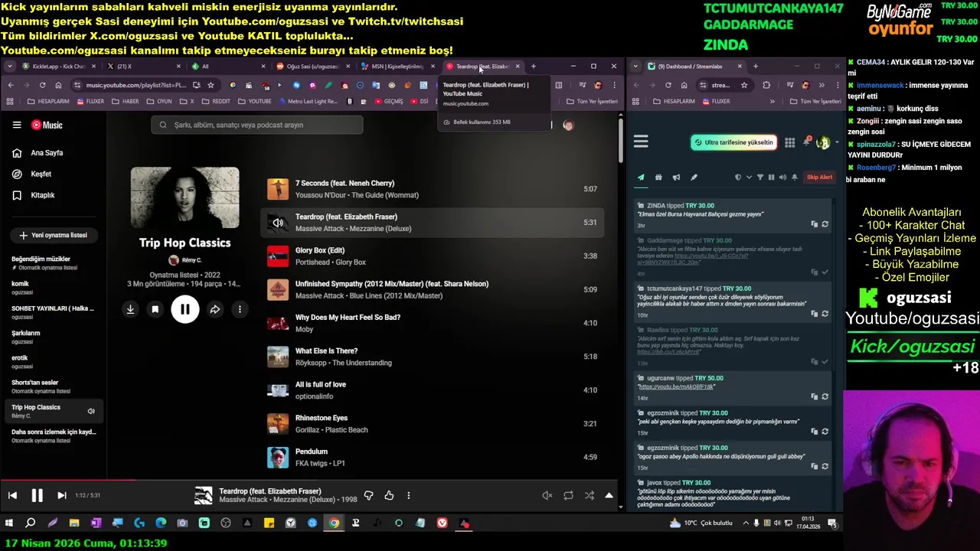
Task: Mute Streamlabs alerts speaker icon
Action: pos(782,178)
